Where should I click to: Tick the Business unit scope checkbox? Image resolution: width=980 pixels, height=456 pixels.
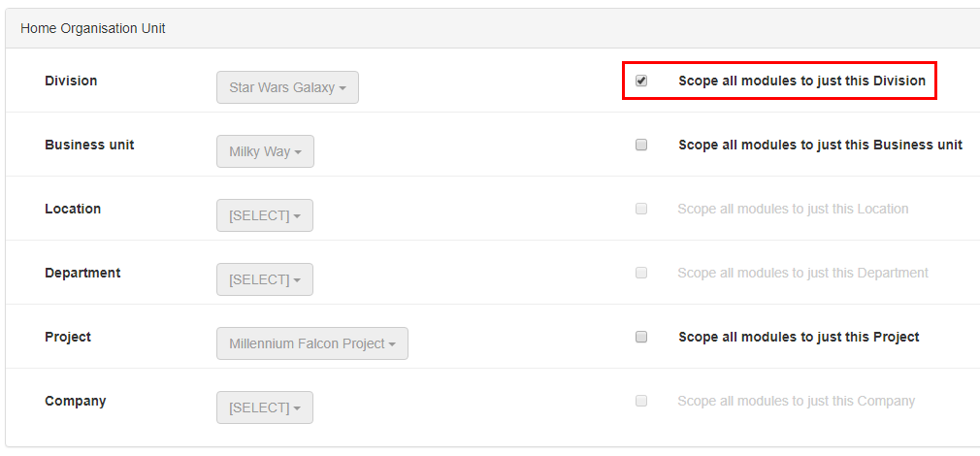pyautogui.click(x=641, y=145)
